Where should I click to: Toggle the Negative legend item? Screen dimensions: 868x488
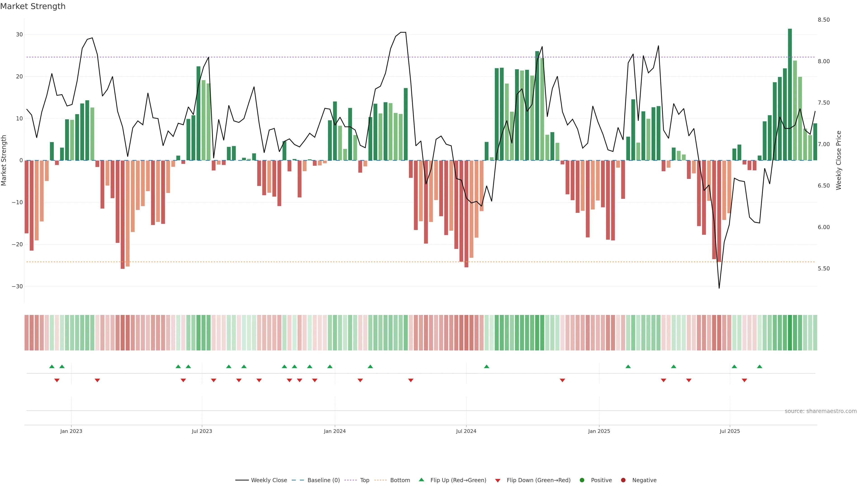coord(644,480)
